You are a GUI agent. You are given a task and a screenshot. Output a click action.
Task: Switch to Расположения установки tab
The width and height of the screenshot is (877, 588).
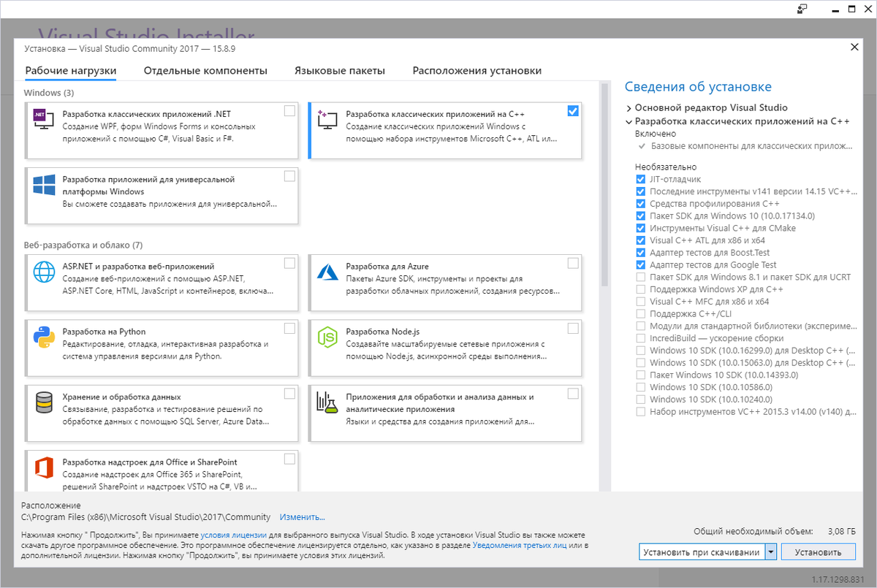coord(477,71)
